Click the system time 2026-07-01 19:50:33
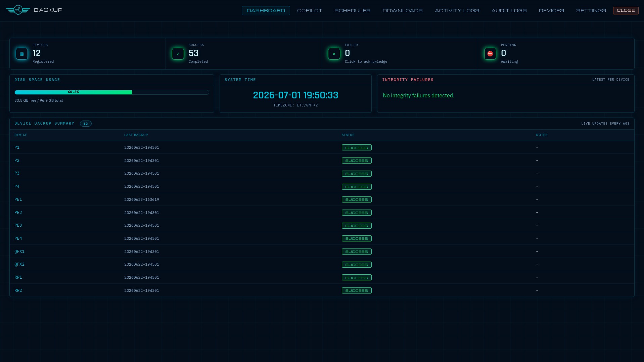The image size is (644, 362). [295, 95]
